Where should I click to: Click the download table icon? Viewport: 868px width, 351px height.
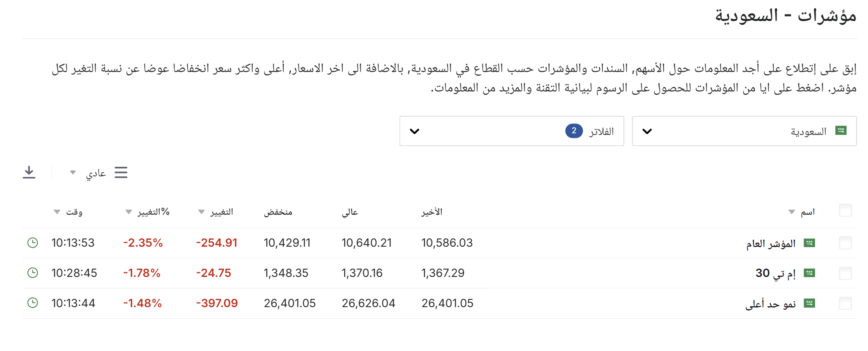pyautogui.click(x=29, y=172)
